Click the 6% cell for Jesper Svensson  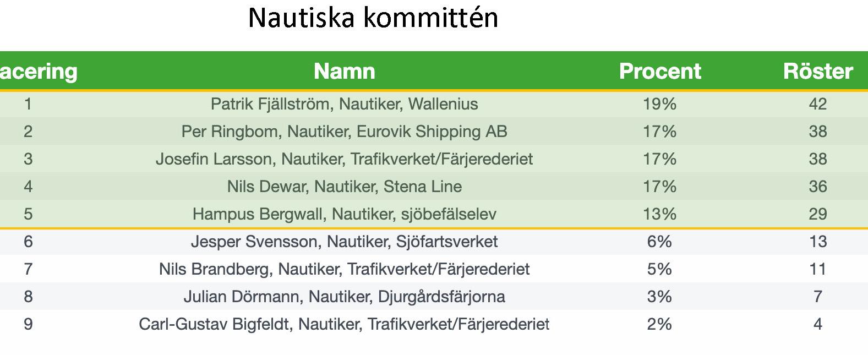coord(659,242)
